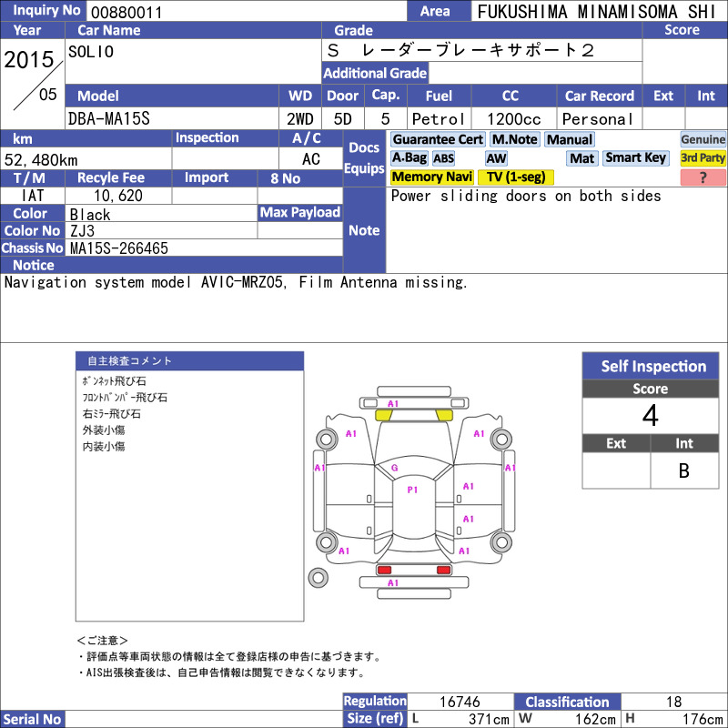This screenshot has height=728, width=728.
Task: Click the Guarantee Cert badge
Action: pos(438,139)
